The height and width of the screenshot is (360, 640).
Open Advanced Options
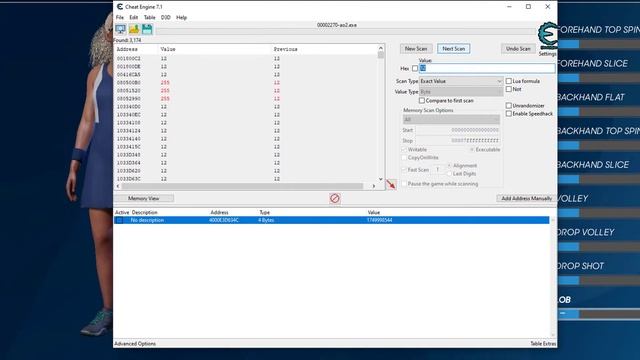click(x=135, y=344)
